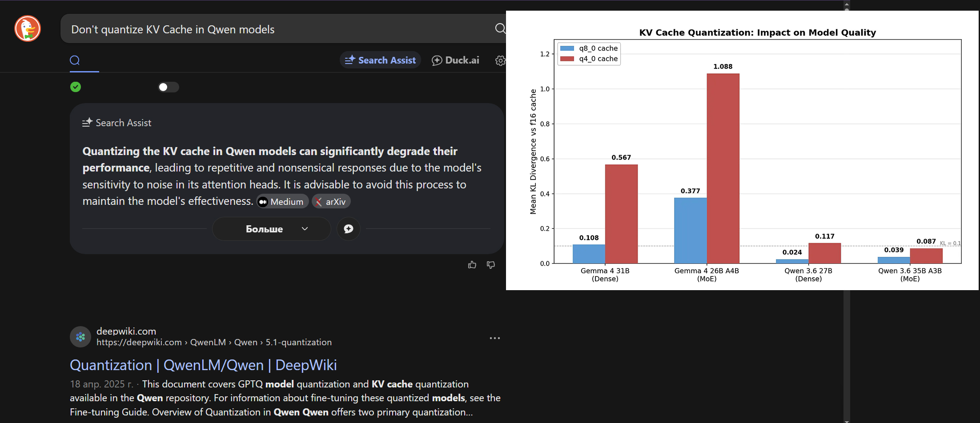
Task: Click the red q4_0 cache legend swatch
Action: pos(567,59)
